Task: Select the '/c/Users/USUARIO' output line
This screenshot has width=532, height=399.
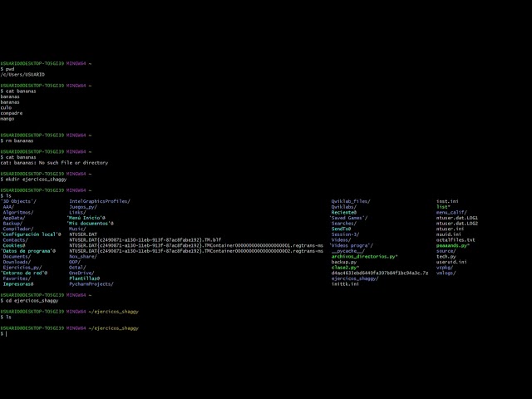Action: [x=22, y=74]
